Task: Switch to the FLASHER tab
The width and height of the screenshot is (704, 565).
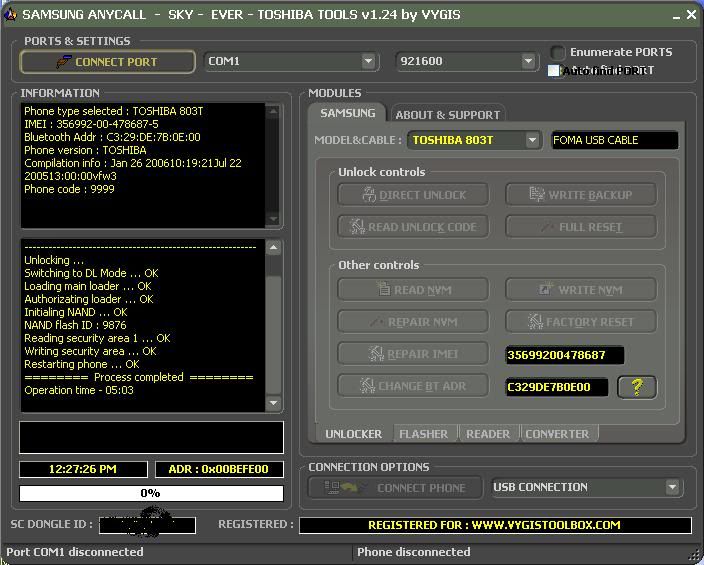Action: tap(423, 434)
